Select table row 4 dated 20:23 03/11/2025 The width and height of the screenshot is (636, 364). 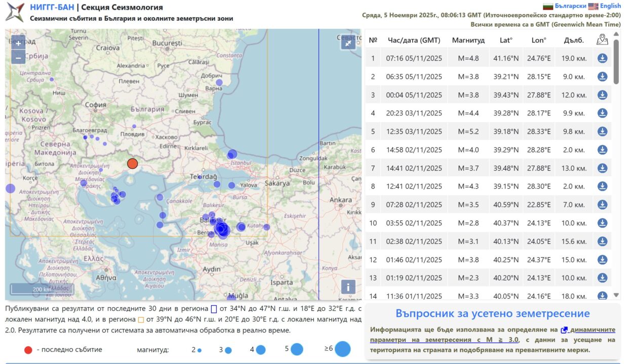pyautogui.click(x=414, y=113)
